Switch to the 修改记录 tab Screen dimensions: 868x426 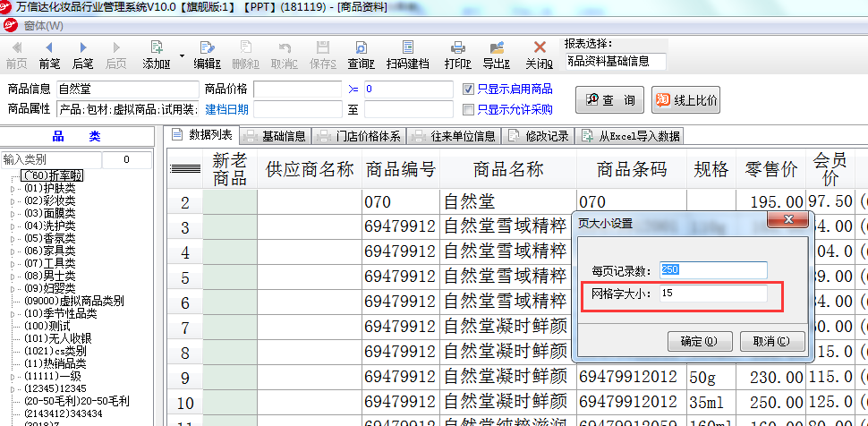(538, 136)
